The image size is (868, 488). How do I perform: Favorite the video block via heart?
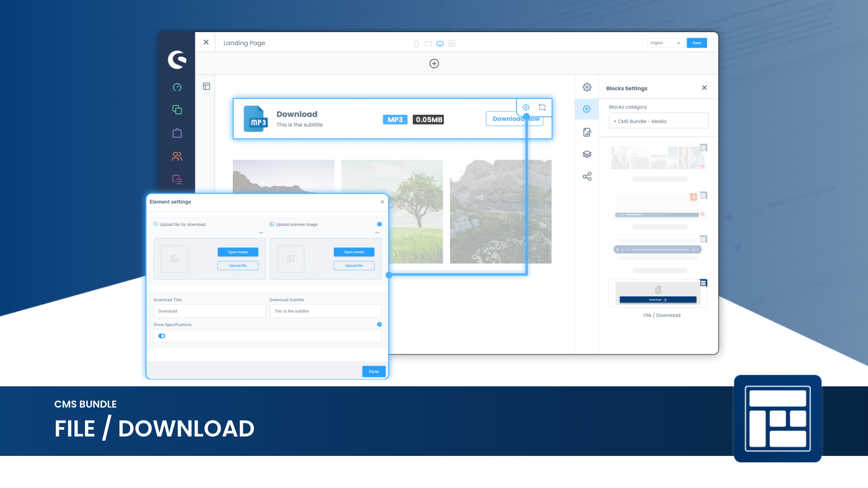tap(702, 215)
